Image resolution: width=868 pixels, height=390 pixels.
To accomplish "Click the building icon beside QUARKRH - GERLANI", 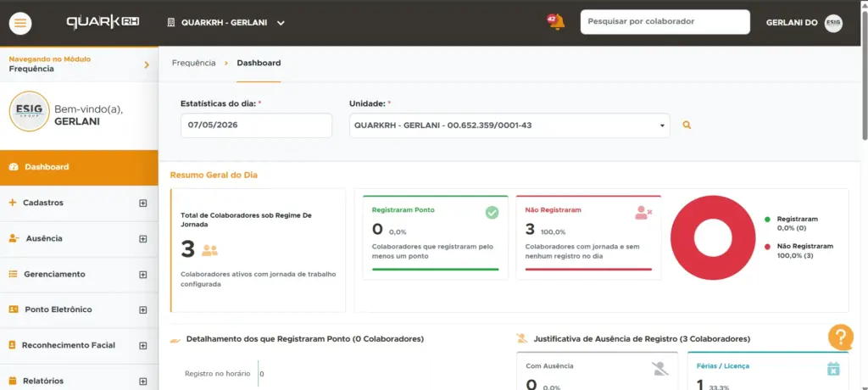I will pyautogui.click(x=171, y=23).
